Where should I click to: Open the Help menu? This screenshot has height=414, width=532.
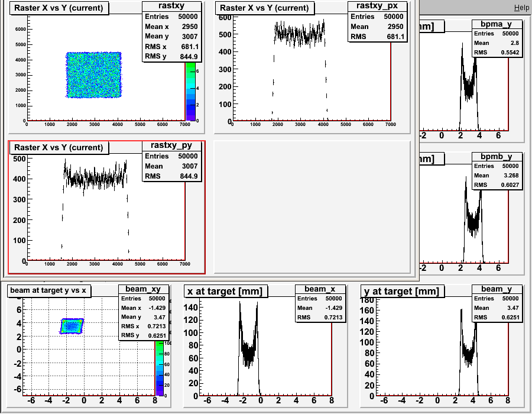(x=521, y=8)
